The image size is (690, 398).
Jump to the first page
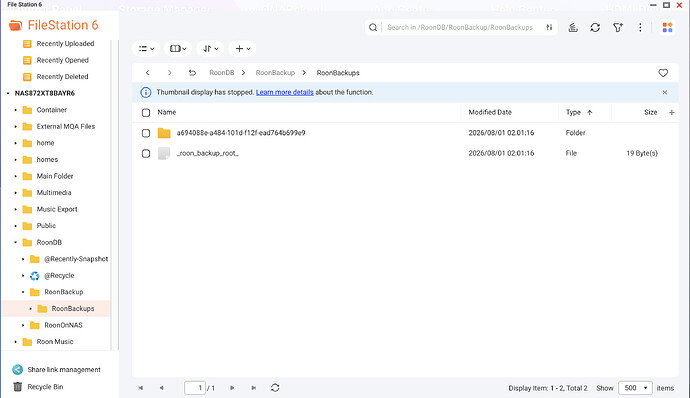click(x=141, y=388)
